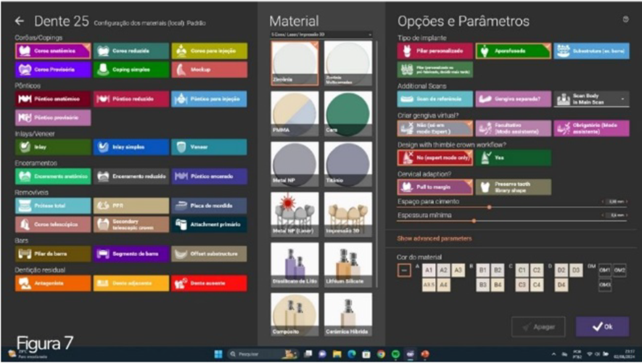The height and width of the screenshot is (364, 642).
Task: Click the back arrow beside Dente 25
Action: click(x=20, y=22)
